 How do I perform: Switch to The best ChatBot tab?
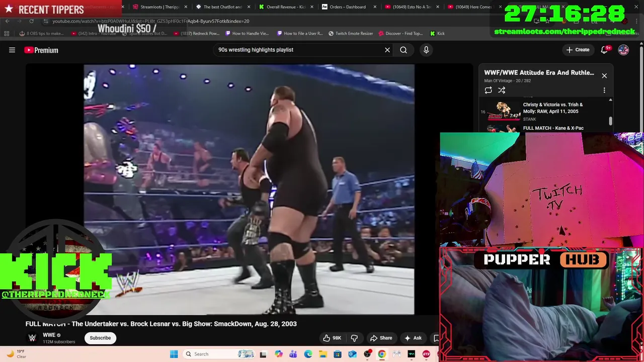(x=222, y=7)
